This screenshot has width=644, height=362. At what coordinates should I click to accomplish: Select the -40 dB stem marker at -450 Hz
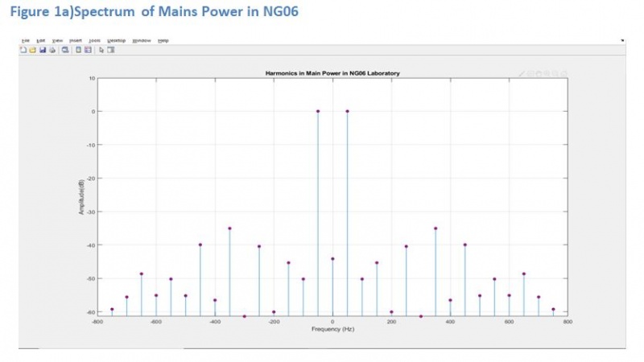coord(200,245)
